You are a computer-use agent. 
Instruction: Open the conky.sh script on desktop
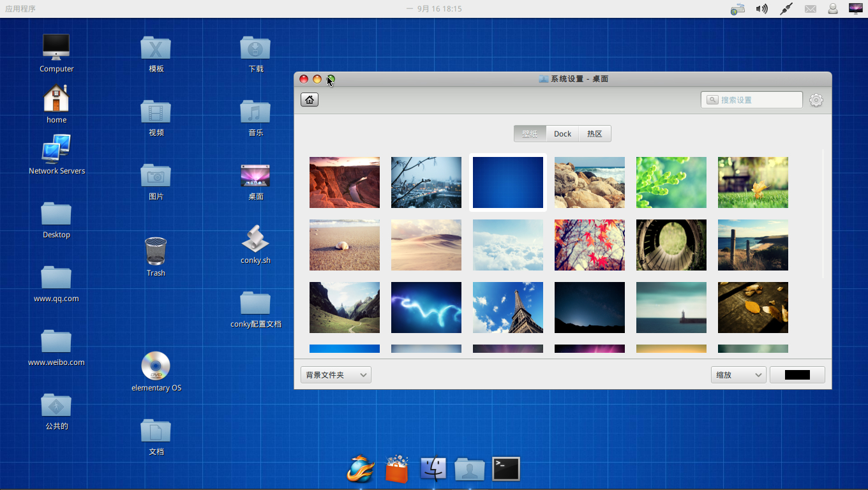click(255, 239)
